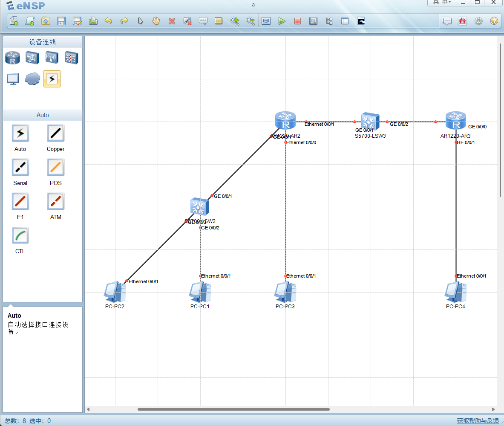Viewport: 504px width, 426px height.
Task: Show all interfaces list icon
Action: [x=329, y=21]
